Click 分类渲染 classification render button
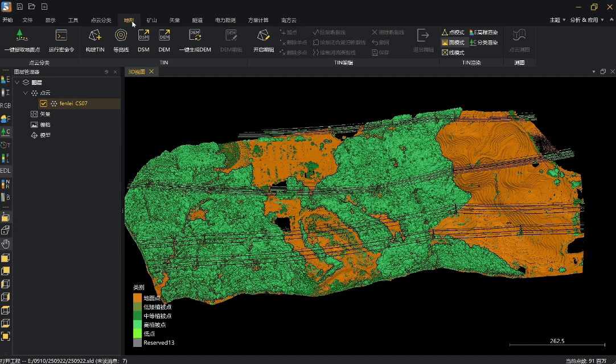 point(483,42)
